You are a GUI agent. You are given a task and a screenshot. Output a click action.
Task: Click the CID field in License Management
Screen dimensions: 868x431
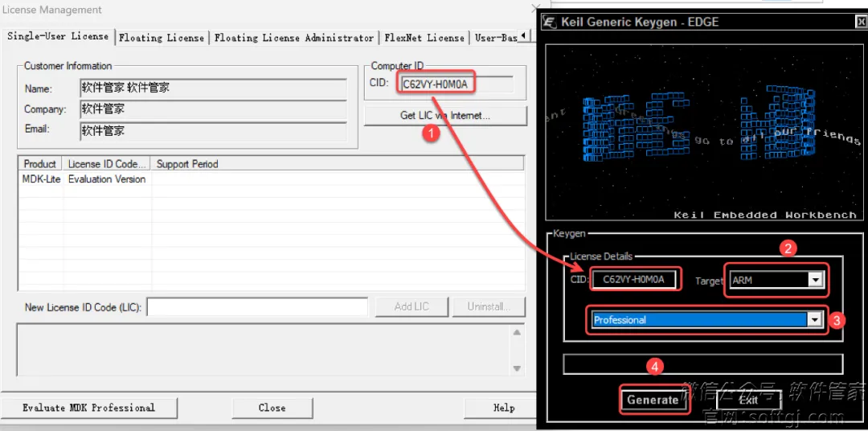[x=457, y=84]
